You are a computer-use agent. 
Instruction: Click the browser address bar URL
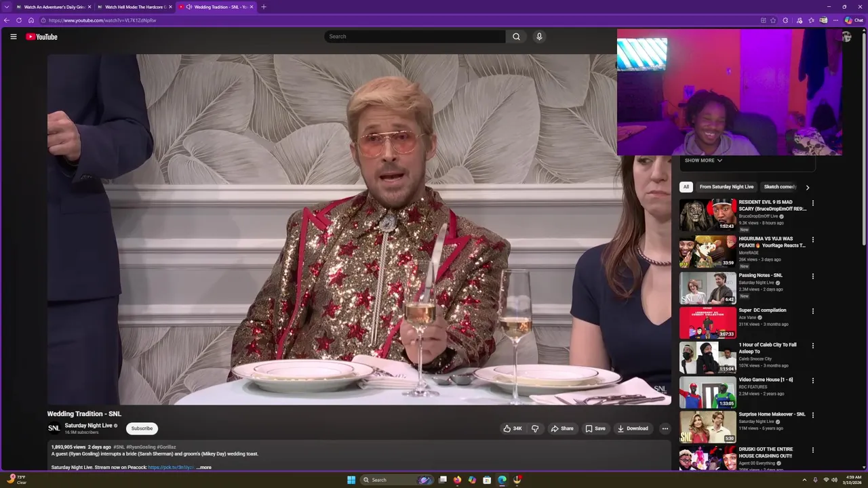102,20
